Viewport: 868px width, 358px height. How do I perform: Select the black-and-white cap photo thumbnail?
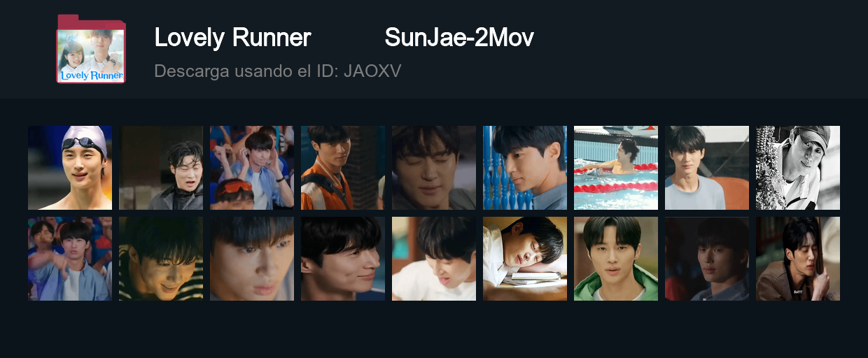tap(798, 168)
